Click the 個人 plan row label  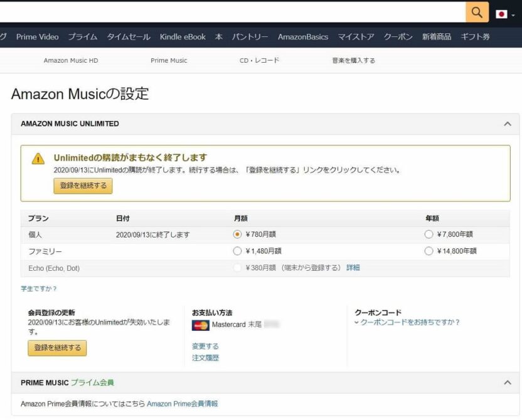(35, 235)
